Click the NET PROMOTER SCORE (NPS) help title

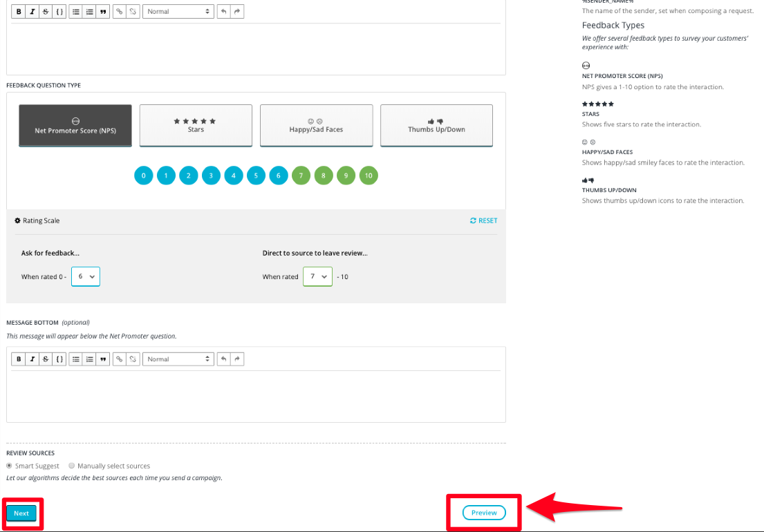(x=622, y=76)
